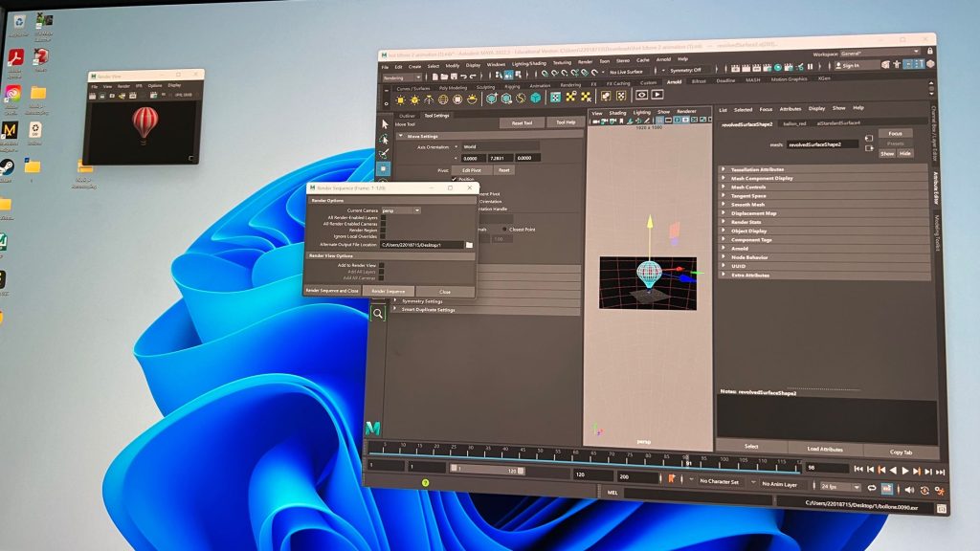Enable All Render-Enabled Cameras checkbox

(x=383, y=224)
